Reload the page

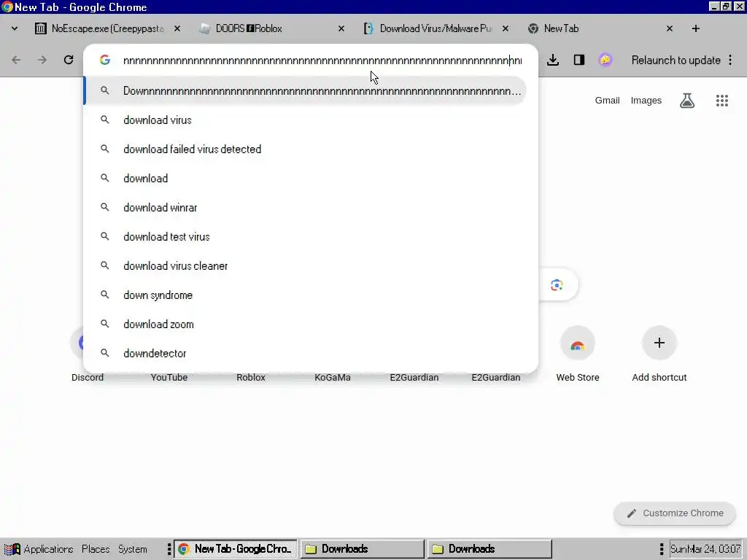click(69, 60)
